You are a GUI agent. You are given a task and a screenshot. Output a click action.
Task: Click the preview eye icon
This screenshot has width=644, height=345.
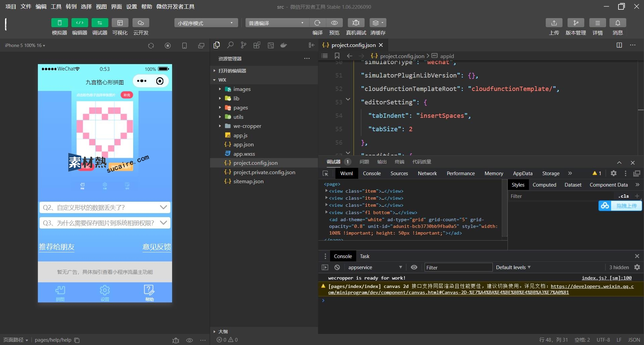[334, 23]
